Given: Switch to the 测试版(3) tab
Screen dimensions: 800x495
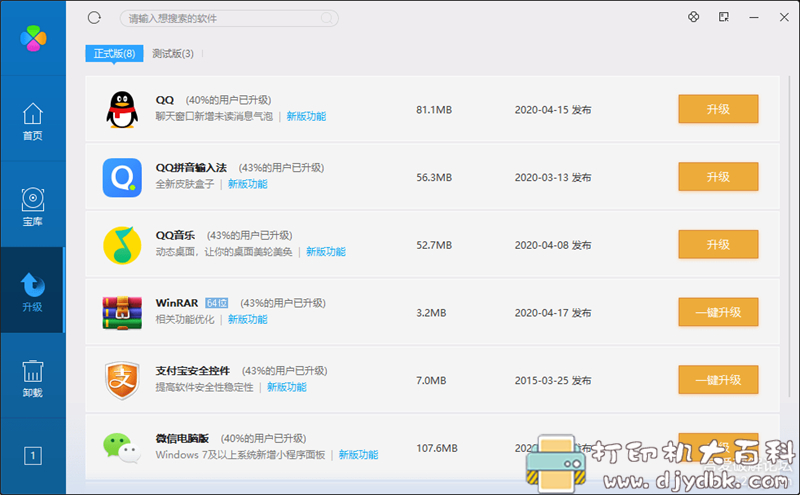Looking at the screenshot, I should 173,54.
